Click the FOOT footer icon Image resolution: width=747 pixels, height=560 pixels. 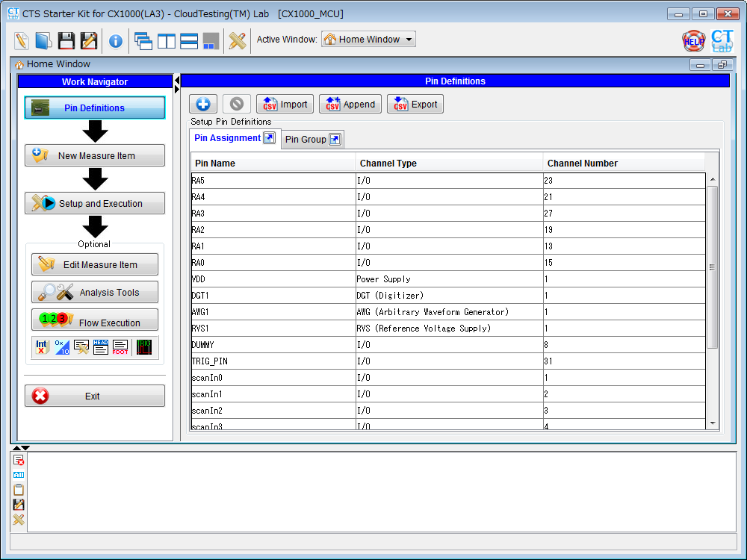pos(120,347)
